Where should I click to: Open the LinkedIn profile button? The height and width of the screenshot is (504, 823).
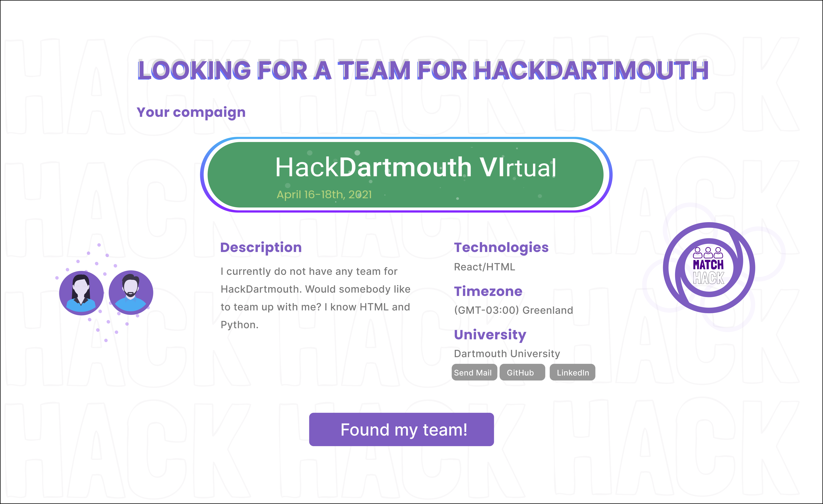click(572, 373)
